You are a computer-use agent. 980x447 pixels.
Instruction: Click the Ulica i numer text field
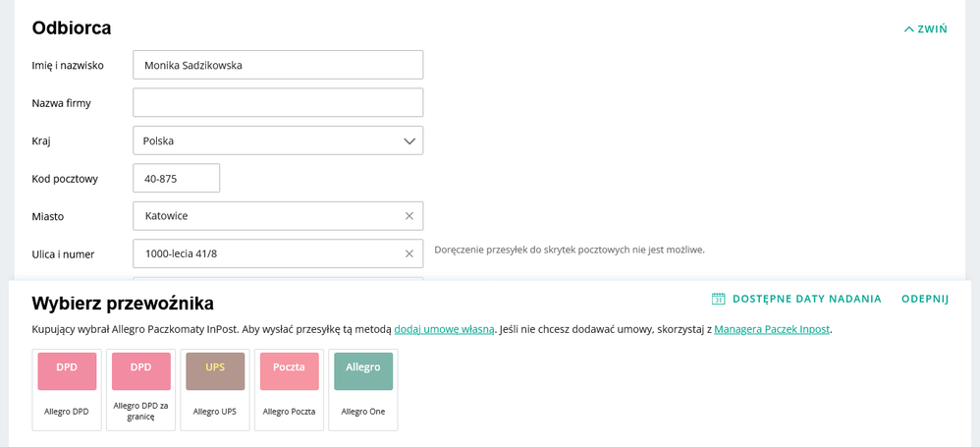[265, 253]
